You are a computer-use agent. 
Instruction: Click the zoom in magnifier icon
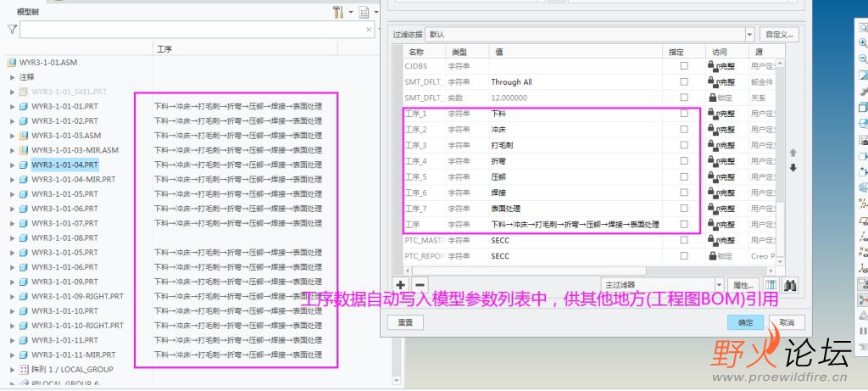coord(862,43)
